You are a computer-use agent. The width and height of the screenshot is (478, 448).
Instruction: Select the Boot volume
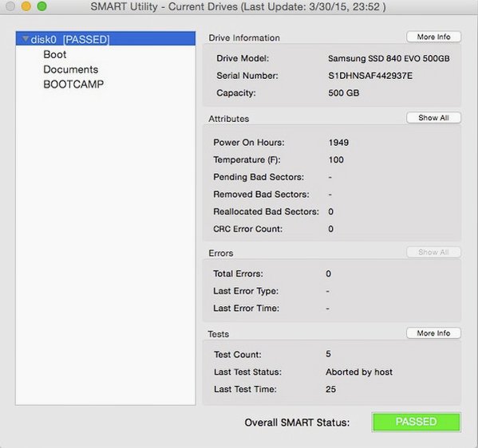[x=55, y=54]
